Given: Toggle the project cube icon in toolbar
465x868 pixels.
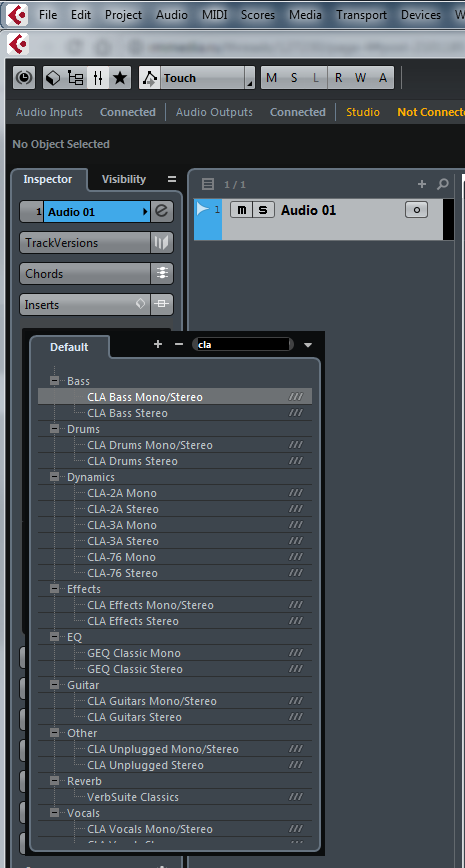Looking at the screenshot, I should click(x=53, y=78).
